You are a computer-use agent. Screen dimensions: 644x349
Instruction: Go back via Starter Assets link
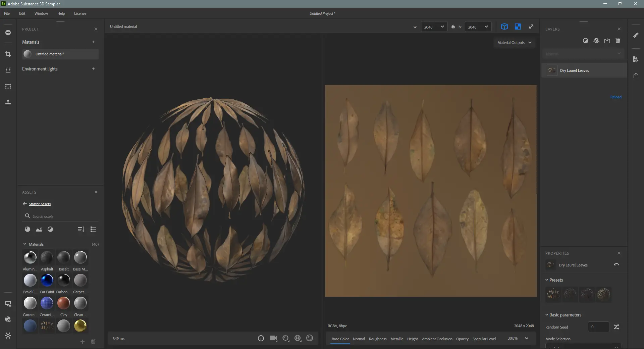point(40,204)
